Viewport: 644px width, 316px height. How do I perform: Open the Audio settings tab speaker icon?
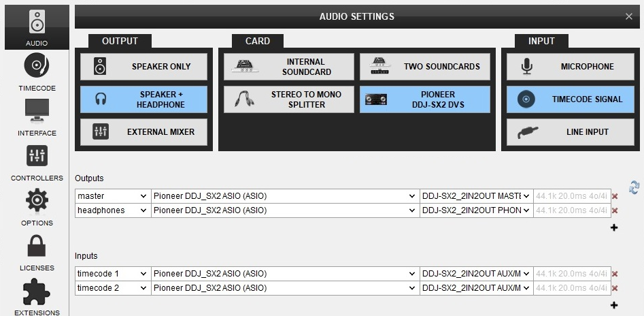click(x=37, y=22)
